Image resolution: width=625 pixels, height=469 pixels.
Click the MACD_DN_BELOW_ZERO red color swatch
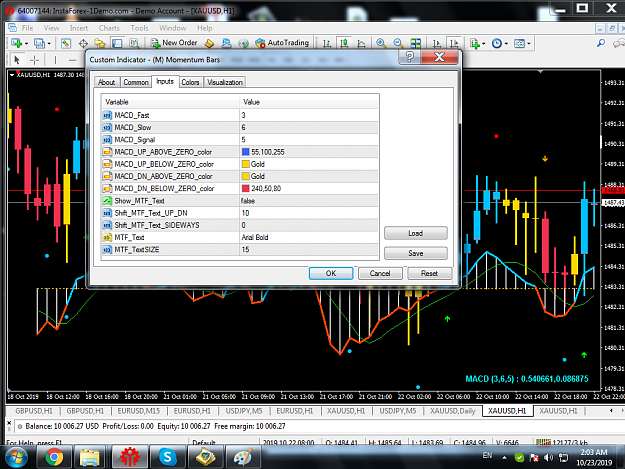[246, 188]
